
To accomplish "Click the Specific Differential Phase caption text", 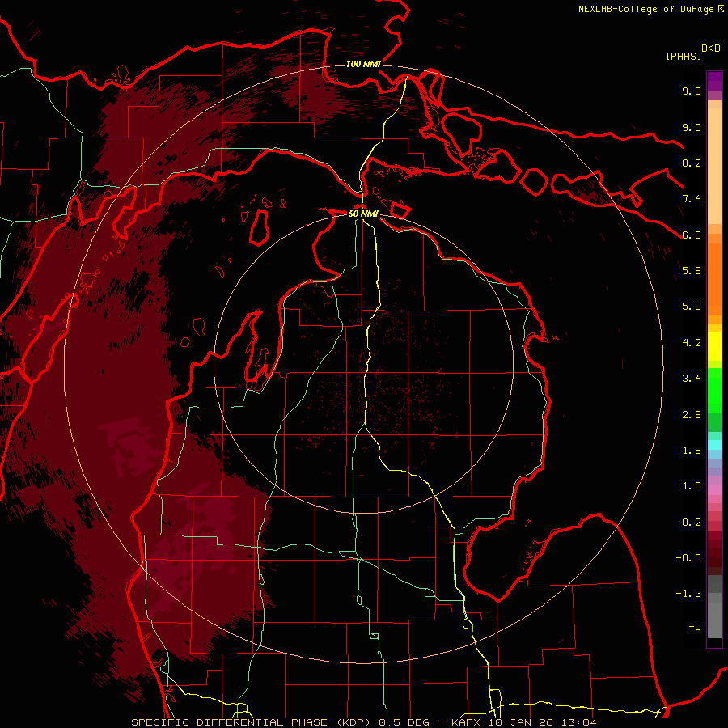I will [x=364, y=722].
